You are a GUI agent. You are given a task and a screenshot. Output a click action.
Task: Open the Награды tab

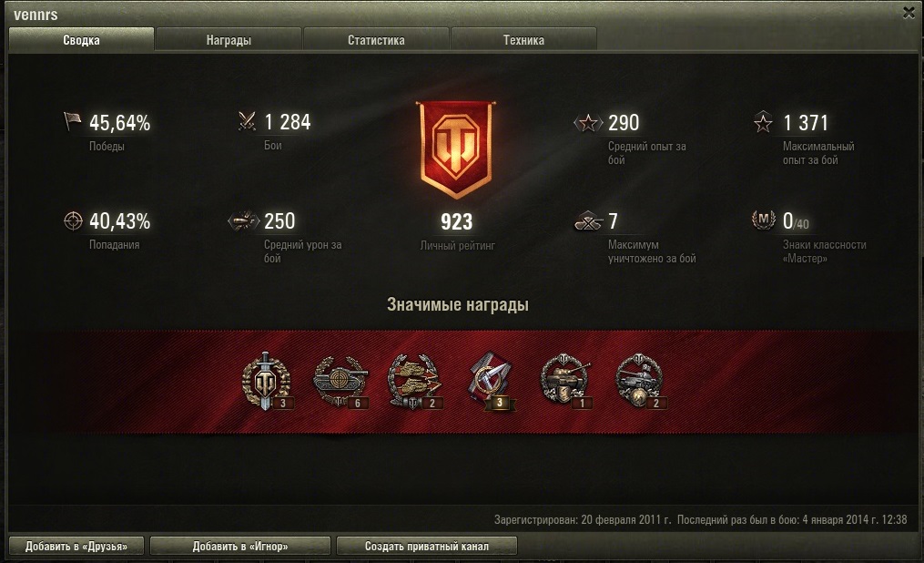(228, 40)
